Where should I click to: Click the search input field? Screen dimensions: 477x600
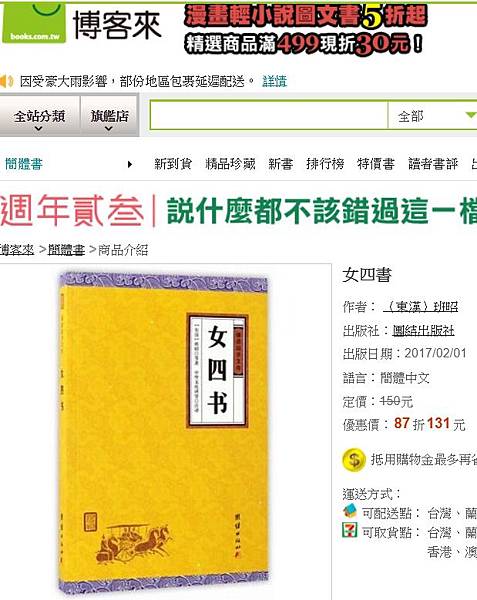point(269,116)
